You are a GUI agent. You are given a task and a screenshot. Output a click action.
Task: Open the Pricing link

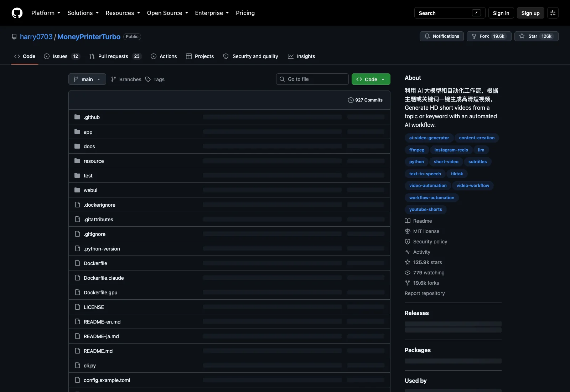coord(245,13)
